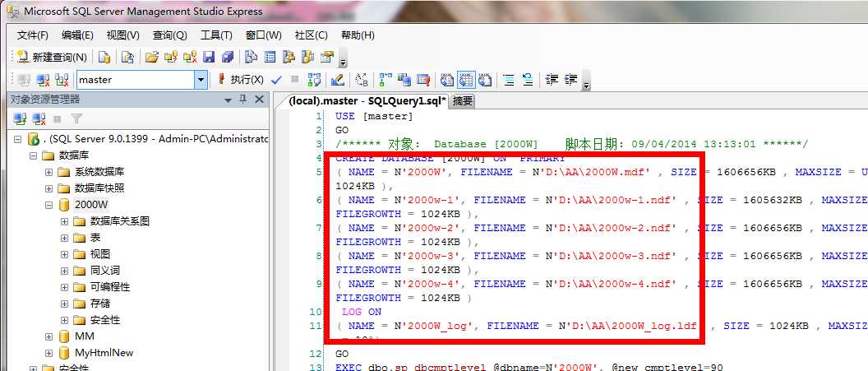
Task: Close the 对象资源管理器 panel
Action: (x=259, y=100)
